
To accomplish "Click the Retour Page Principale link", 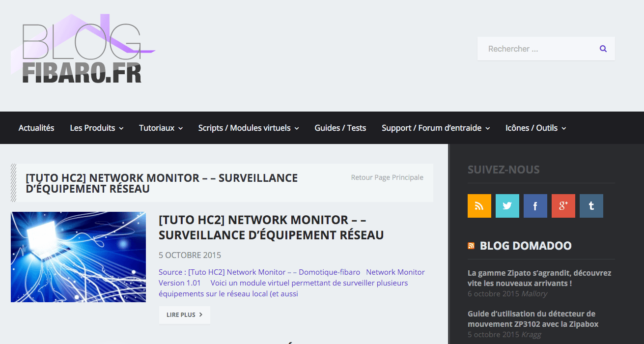I will click(x=387, y=177).
